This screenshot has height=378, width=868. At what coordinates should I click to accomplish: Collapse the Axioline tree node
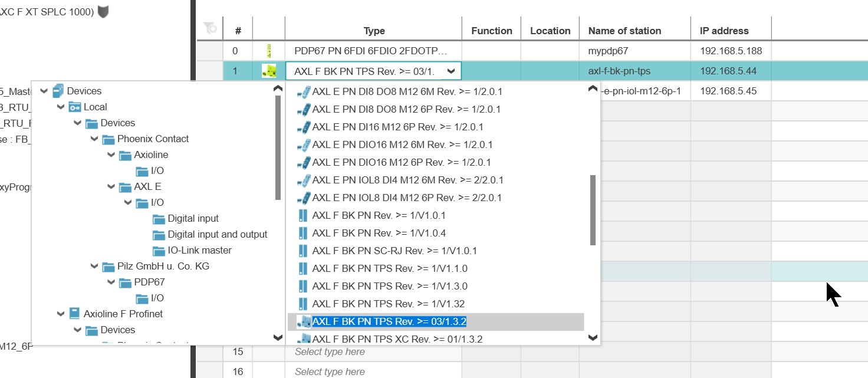pyautogui.click(x=110, y=155)
